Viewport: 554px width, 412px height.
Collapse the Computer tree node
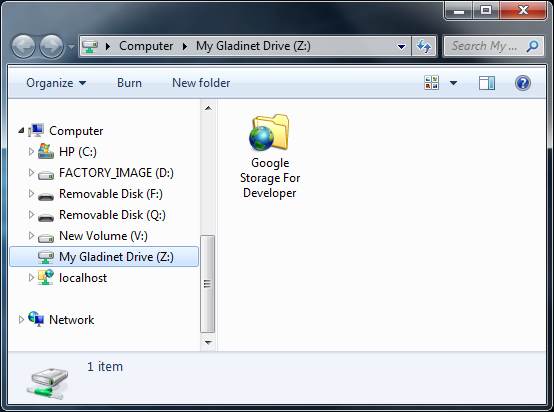pyautogui.click(x=21, y=131)
